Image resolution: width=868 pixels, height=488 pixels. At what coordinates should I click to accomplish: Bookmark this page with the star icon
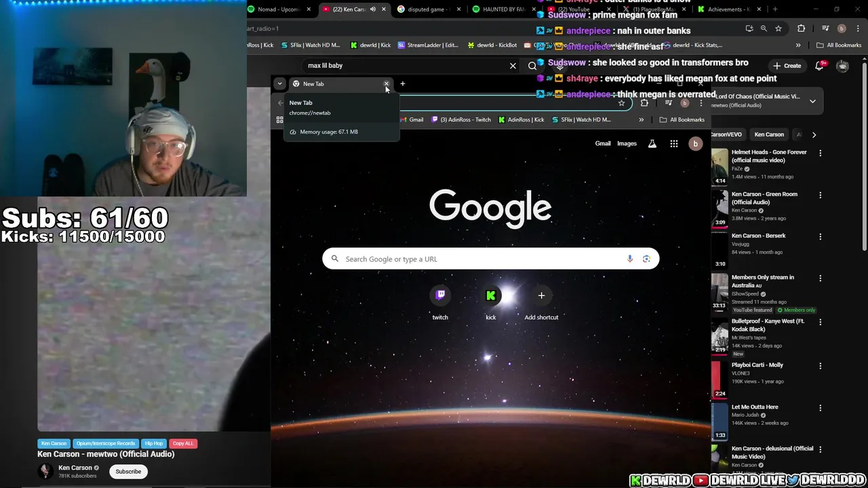pyautogui.click(x=621, y=103)
